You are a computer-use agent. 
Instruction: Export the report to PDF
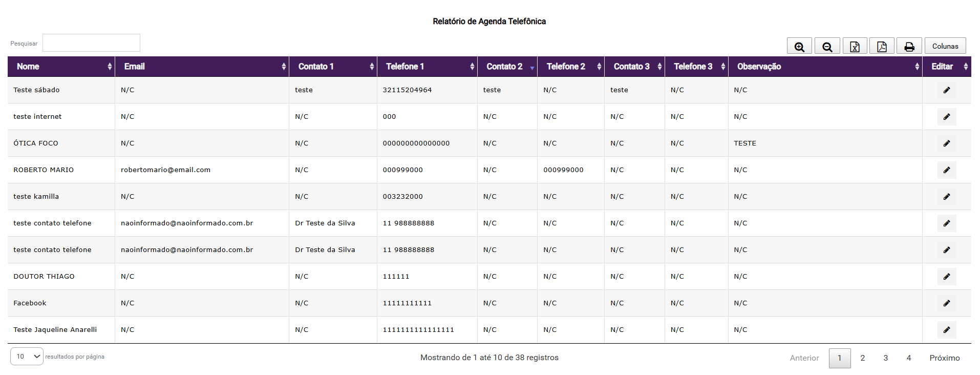click(x=882, y=46)
